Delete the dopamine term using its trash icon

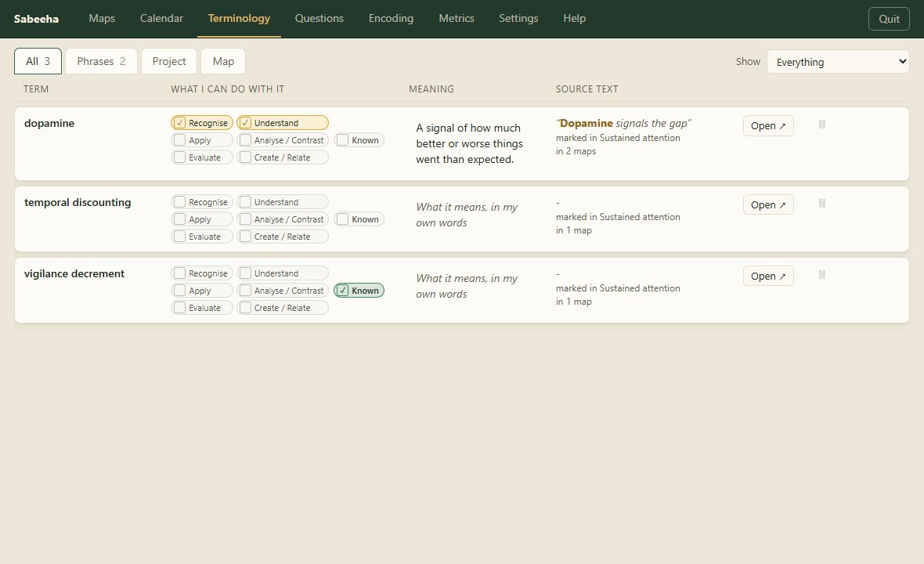(822, 125)
